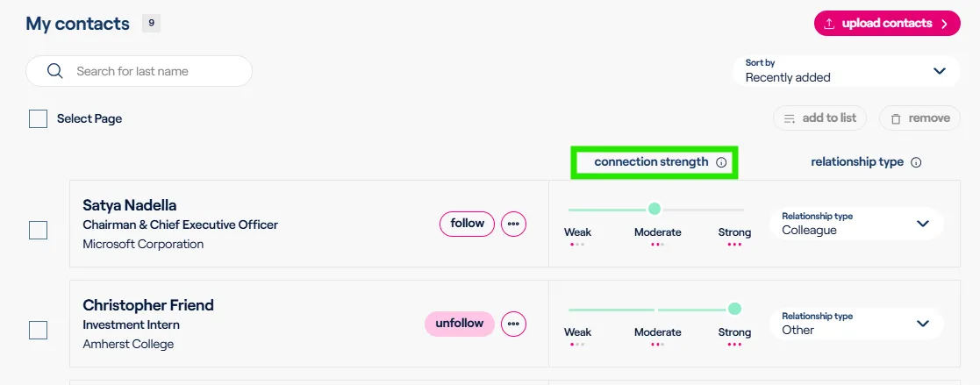Follow Satya Nadella
980x385 pixels.
pyautogui.click(x=467, y=224)
